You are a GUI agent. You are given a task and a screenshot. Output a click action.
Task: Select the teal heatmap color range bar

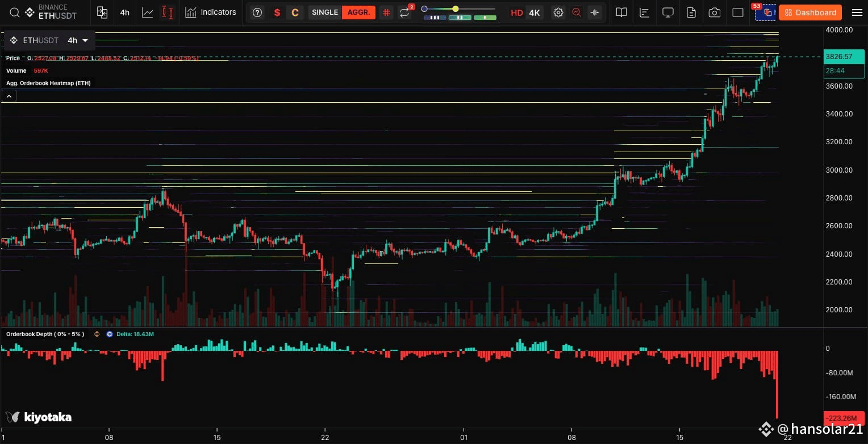[460, 18]
